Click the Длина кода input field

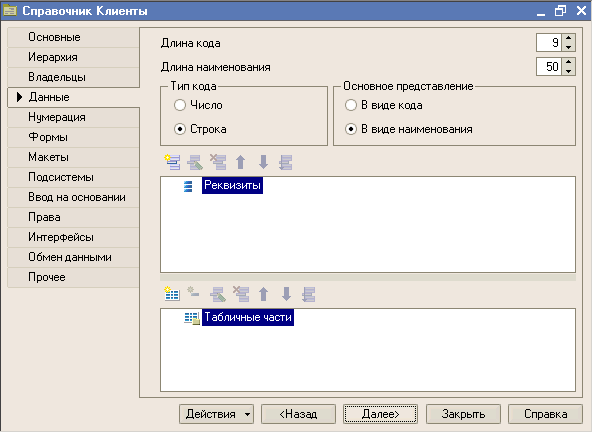click(549, 42)
